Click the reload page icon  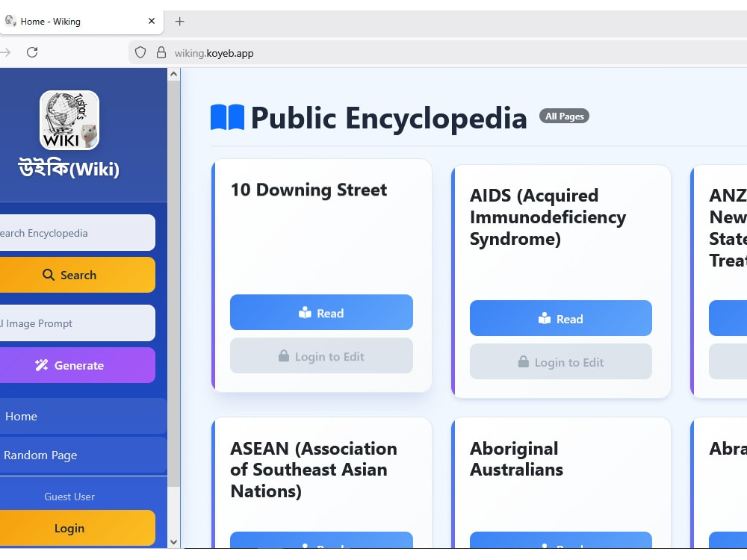(32, 52)
